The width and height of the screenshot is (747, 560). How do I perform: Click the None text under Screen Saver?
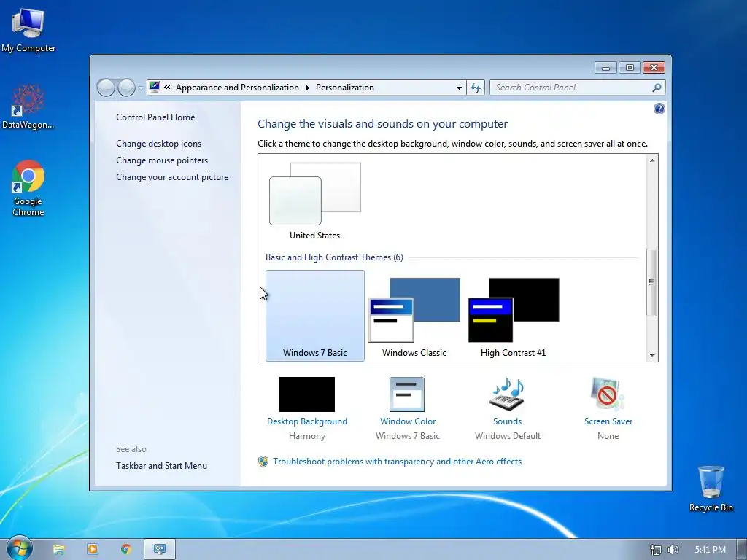click(608, 436)
